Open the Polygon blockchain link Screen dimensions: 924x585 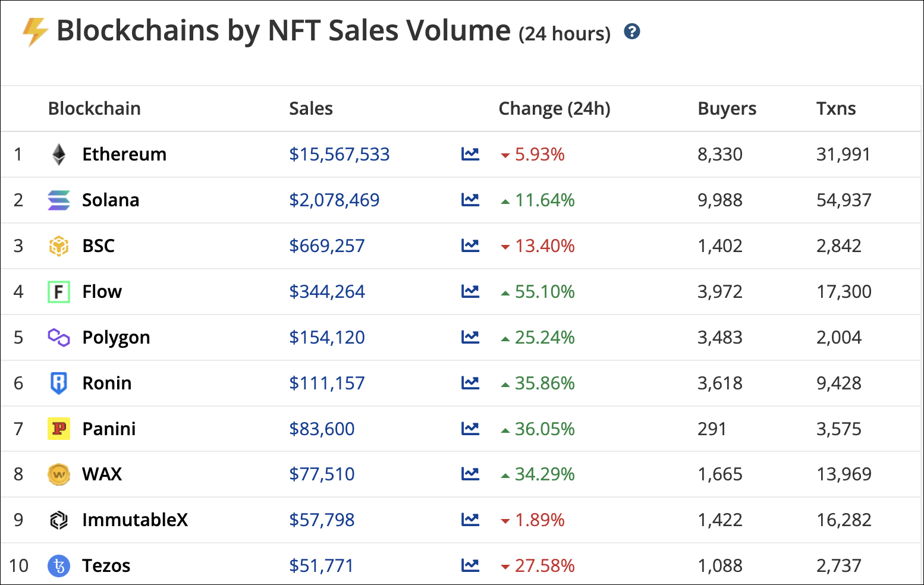click(x=116, y=338)
